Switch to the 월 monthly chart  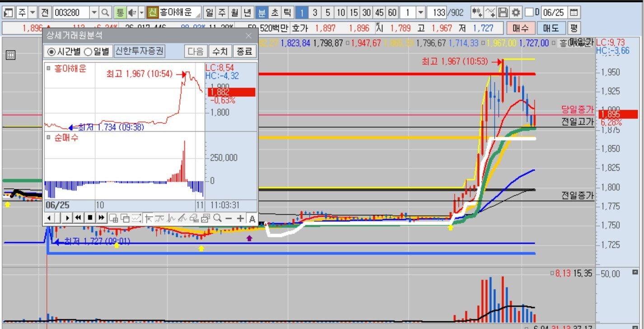pyautogui.click(x=235, y=12)
